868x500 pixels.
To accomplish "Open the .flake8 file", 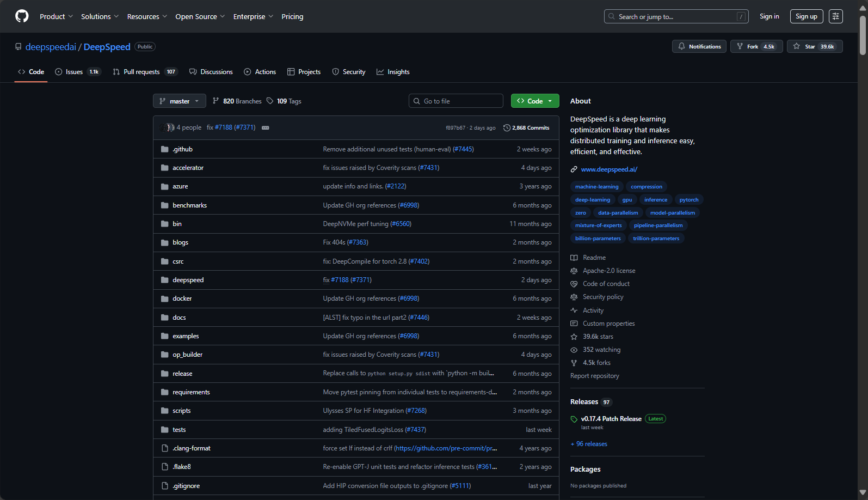I will click(182, 467).
